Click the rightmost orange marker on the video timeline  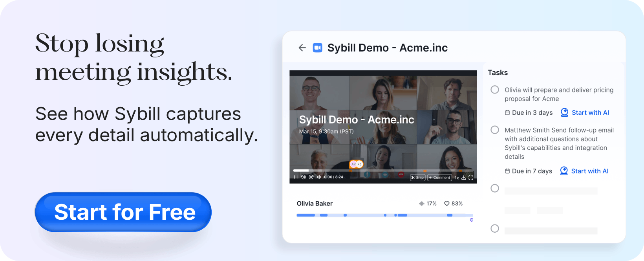point(461,171)
